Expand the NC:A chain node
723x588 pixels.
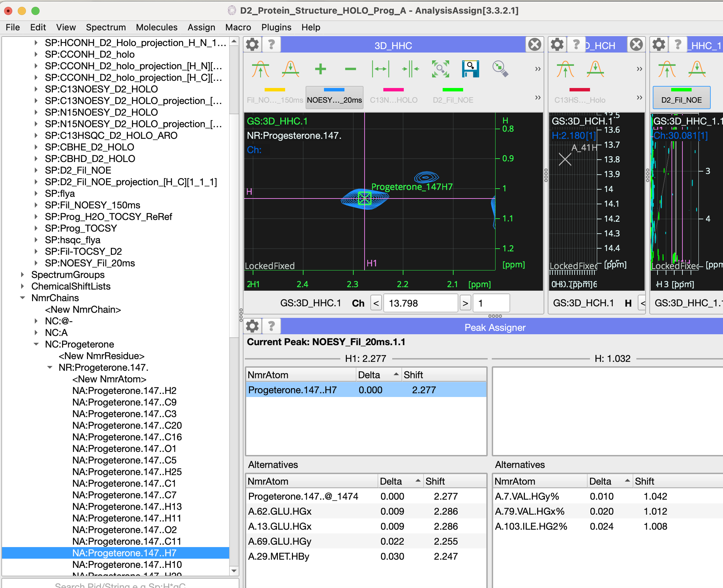pos(36,333)
